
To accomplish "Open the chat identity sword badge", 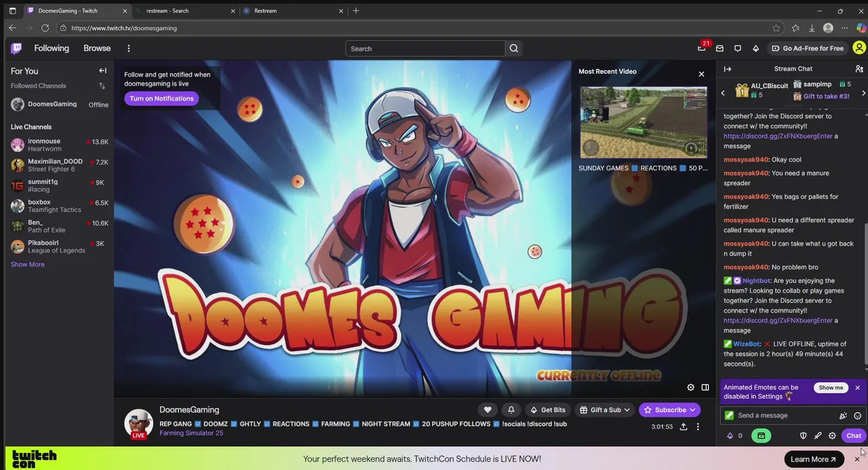I will (730, 415).
